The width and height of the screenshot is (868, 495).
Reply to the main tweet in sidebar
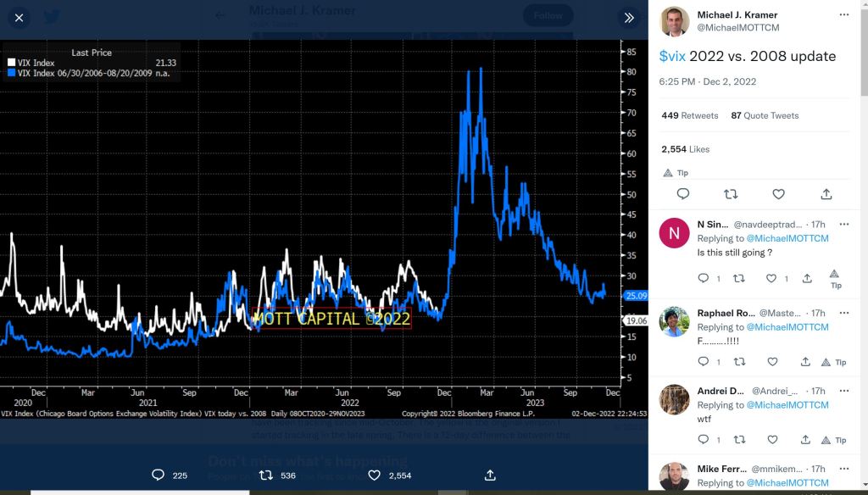(683, 194)
